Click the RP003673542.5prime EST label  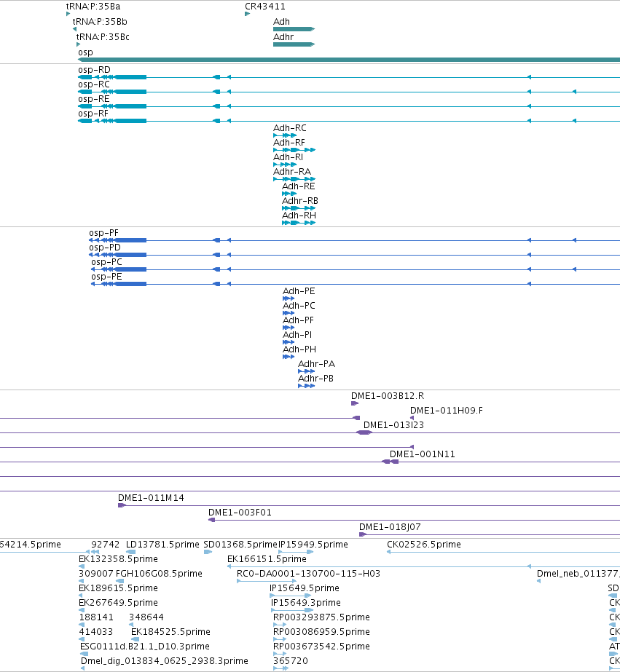321,647
